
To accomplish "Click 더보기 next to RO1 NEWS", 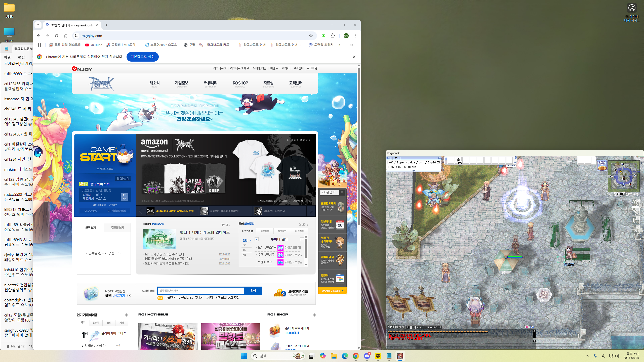I will coord(225,225).
